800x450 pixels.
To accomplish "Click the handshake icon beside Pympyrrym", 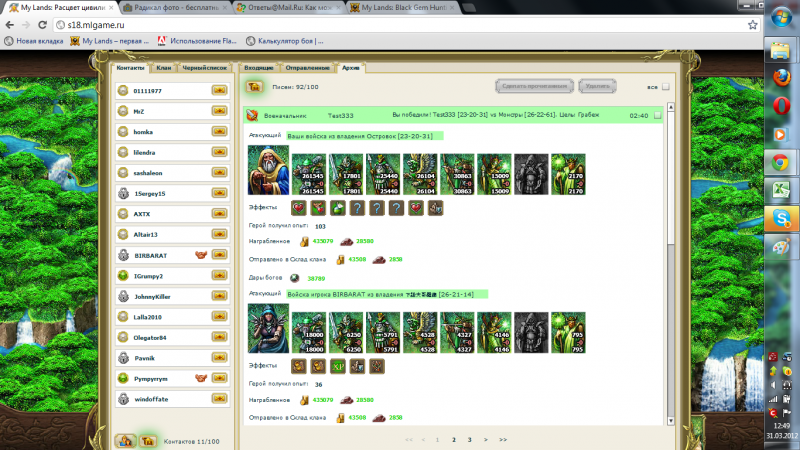I will click(201, 378).
